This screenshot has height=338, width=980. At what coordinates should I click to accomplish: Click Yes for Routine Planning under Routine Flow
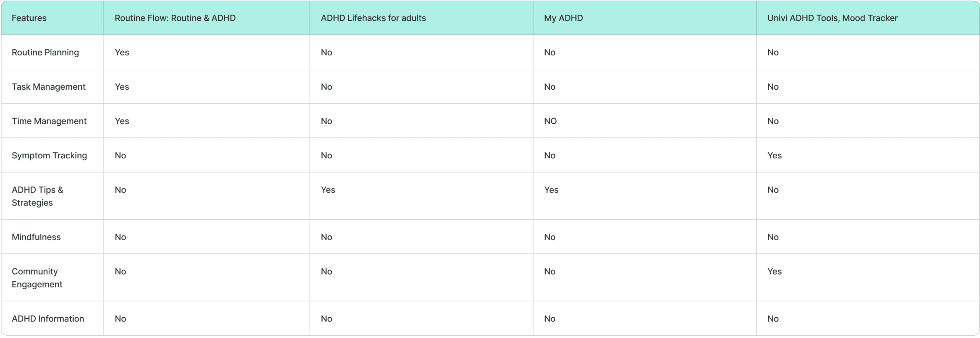(122, 52)
